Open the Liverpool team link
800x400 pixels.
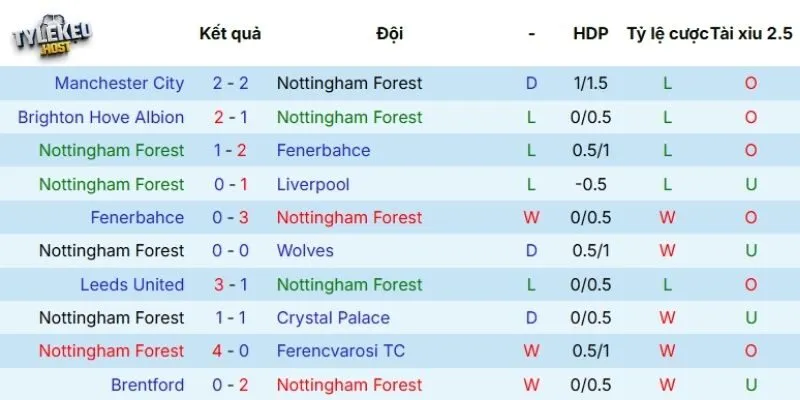[313, 184]
